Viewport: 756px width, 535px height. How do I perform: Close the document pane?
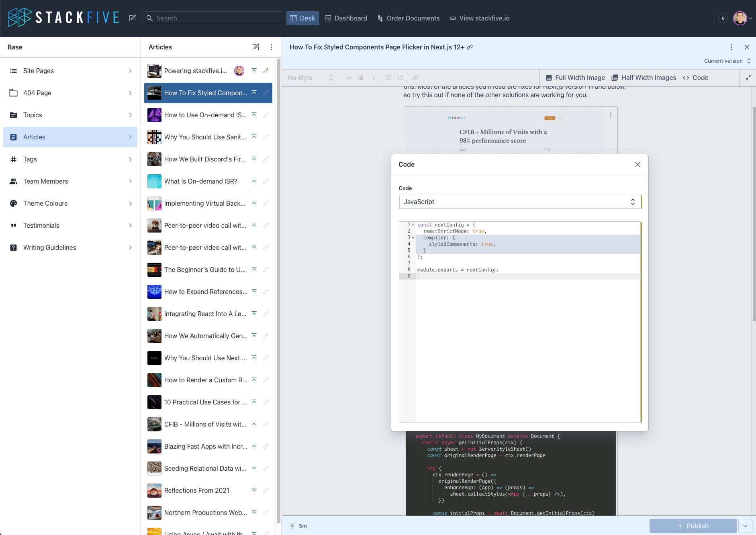(x=747, y=47)
